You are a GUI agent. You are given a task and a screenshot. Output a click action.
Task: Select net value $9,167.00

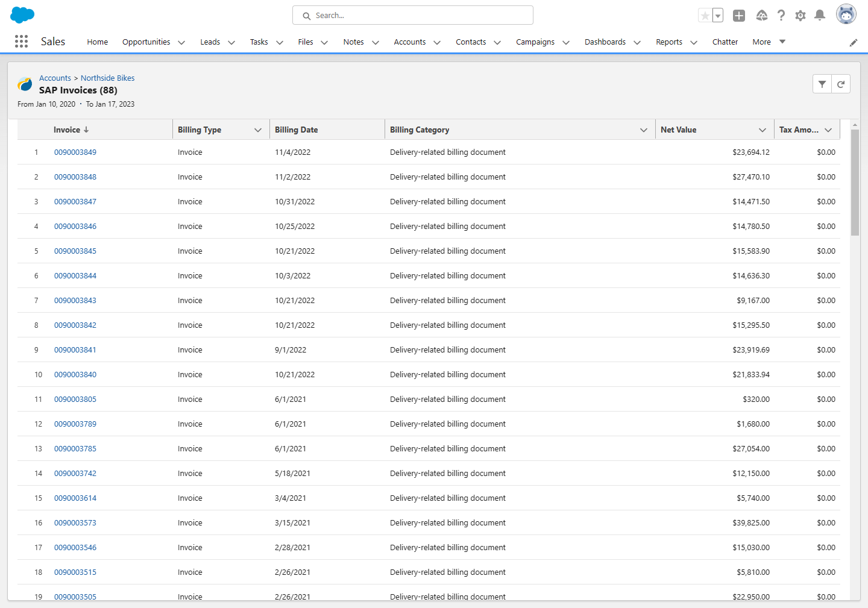[x=753, y=301]
